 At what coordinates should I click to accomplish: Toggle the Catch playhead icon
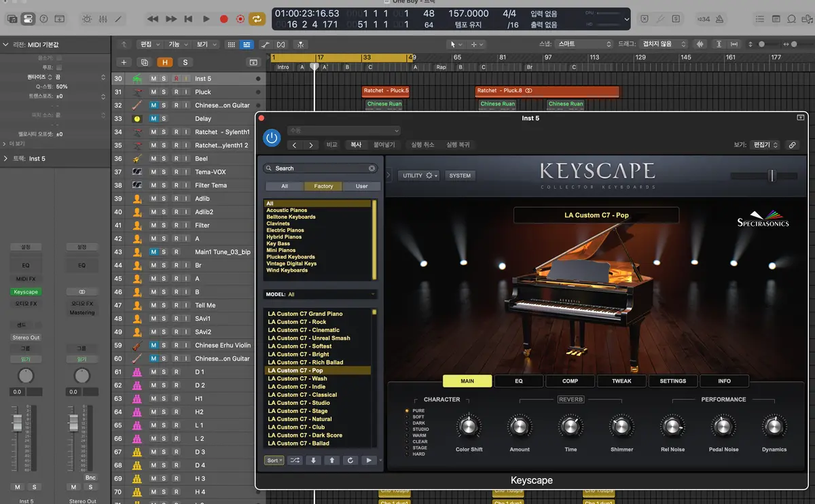300,44
